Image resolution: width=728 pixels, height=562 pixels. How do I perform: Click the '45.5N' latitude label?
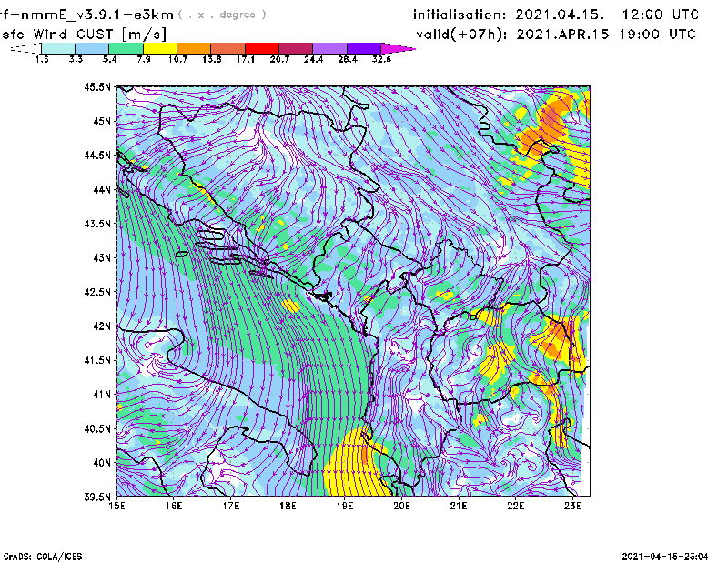97,86
